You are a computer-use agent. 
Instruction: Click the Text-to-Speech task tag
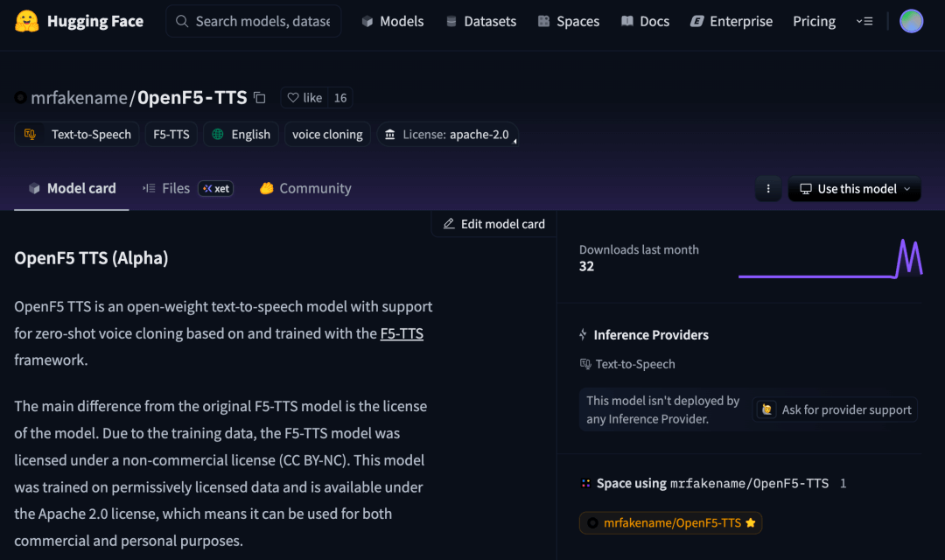click(x=77, y=134)
